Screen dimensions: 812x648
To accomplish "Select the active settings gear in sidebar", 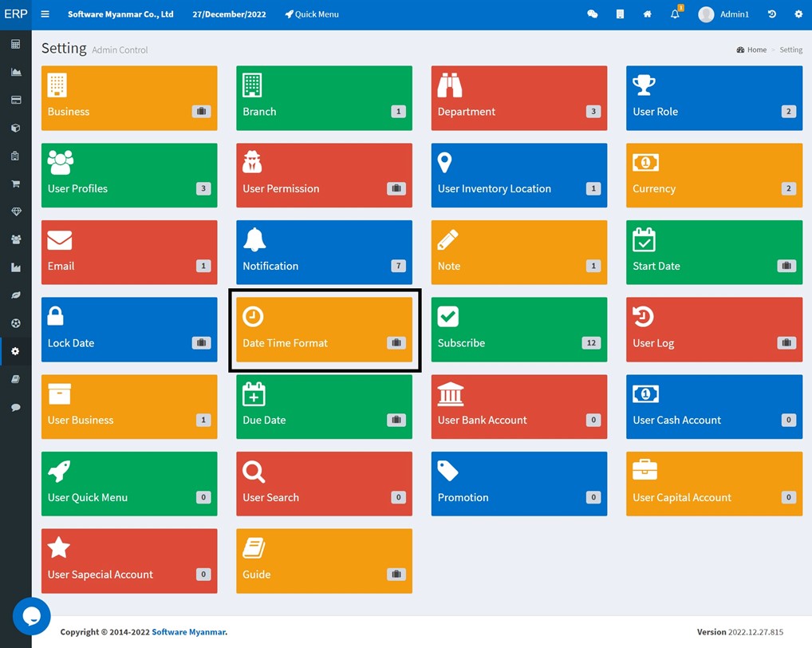I will tap(15, 351).
